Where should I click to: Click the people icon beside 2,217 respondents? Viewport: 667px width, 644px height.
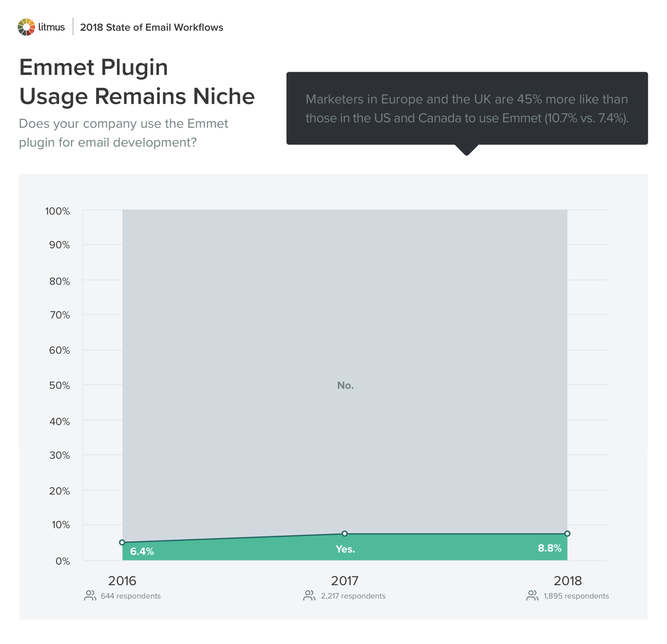coord(309,595)
